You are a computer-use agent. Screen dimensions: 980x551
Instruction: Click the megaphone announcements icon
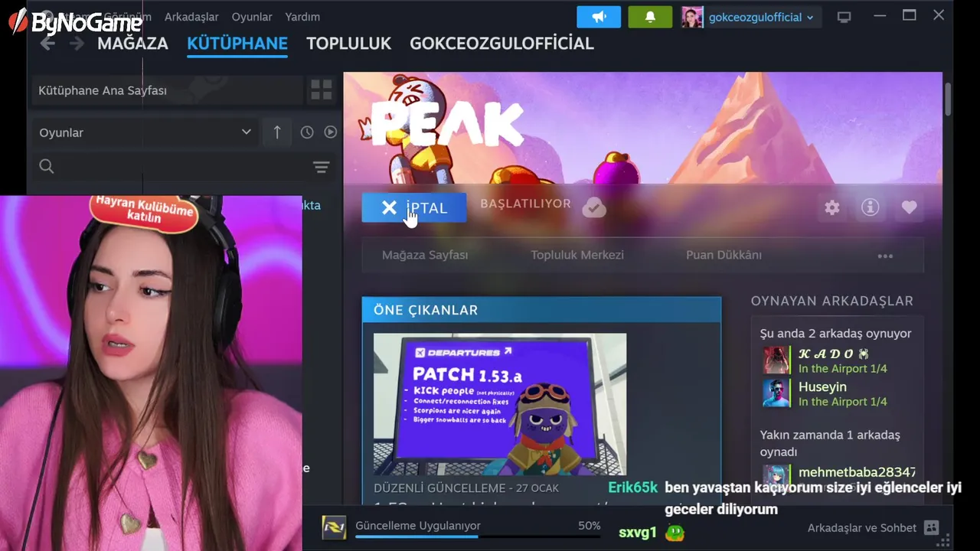coord(599,17)
